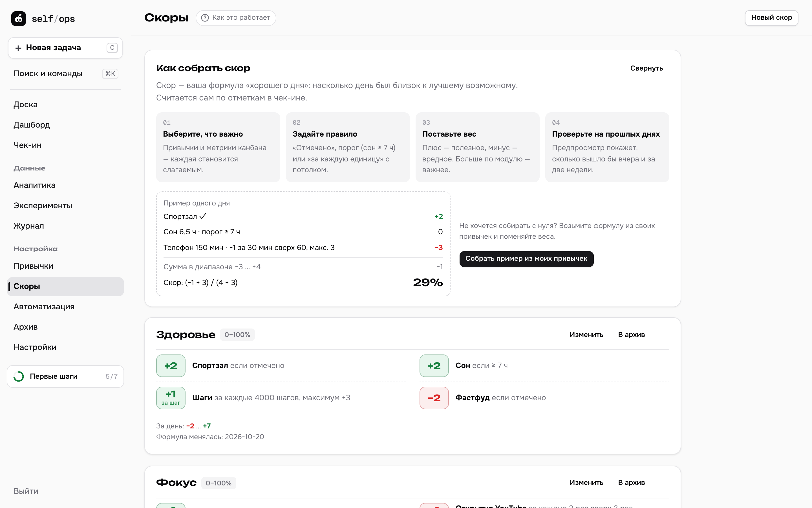Screen dimensions: 812x508
Task: Click step card 01 Выберите, что важно
Action: point(218,147)
